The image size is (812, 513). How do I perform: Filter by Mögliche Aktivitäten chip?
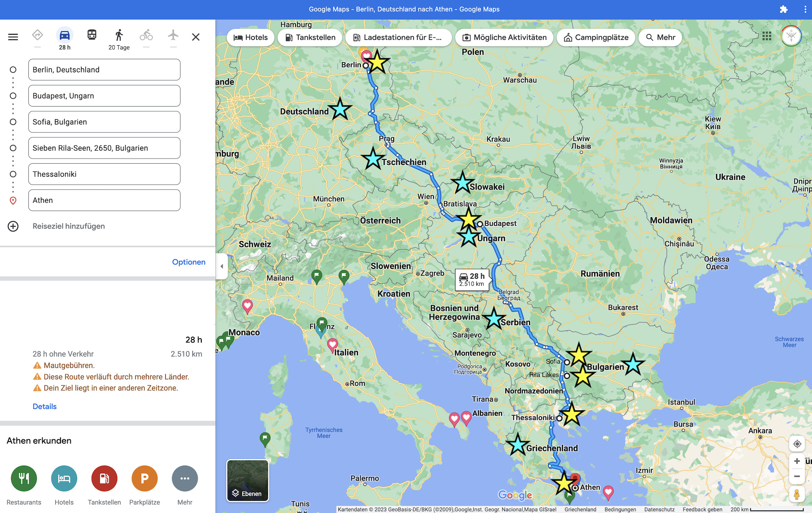coord(504,37)
